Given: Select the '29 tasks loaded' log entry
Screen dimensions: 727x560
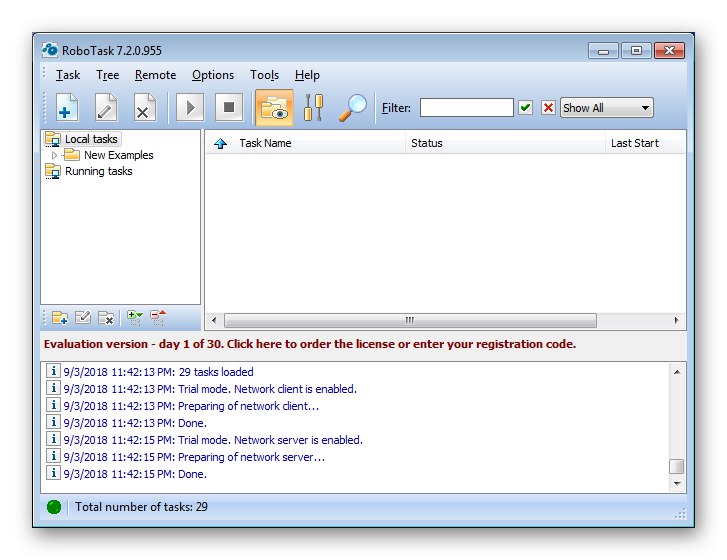Looking at the screenshot, I should (159, 372).
